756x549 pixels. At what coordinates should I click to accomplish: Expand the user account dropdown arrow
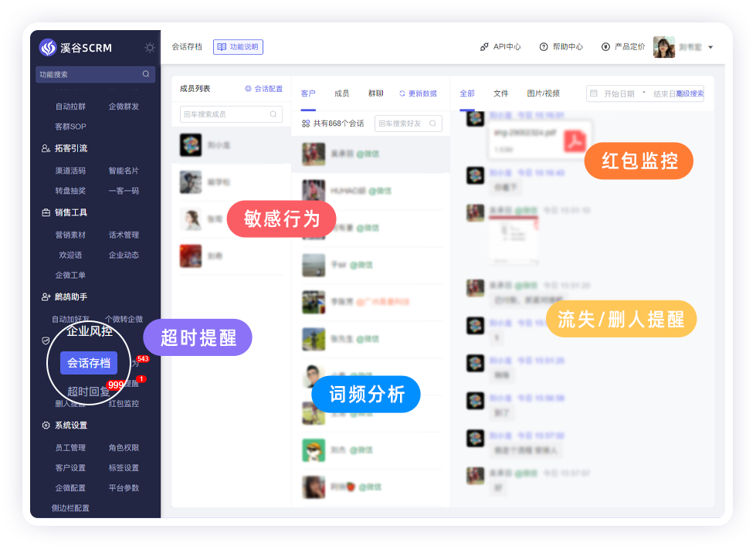pos(710,47)
